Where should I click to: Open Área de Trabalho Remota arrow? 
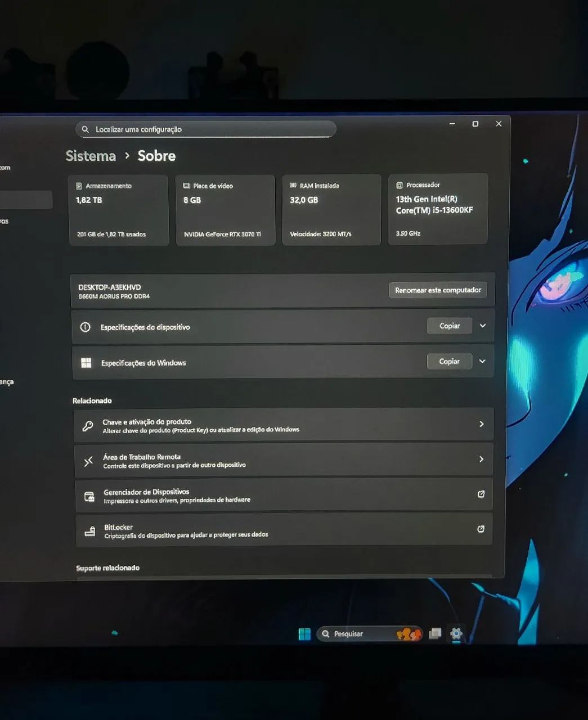click(x=481, y=459)
